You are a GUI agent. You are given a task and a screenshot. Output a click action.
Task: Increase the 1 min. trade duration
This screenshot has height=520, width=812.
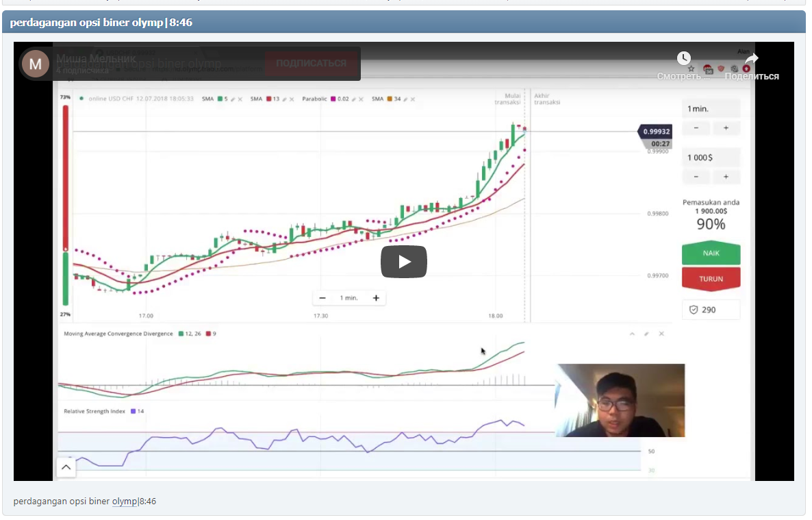point(726,128)
